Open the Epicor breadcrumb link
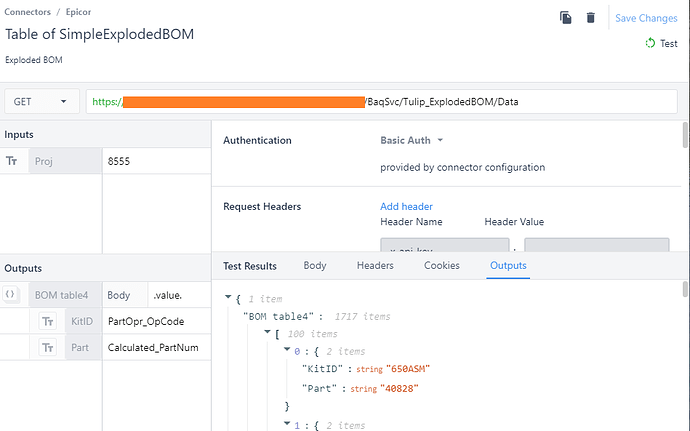 pyautogui.click(x=78, y=12)
